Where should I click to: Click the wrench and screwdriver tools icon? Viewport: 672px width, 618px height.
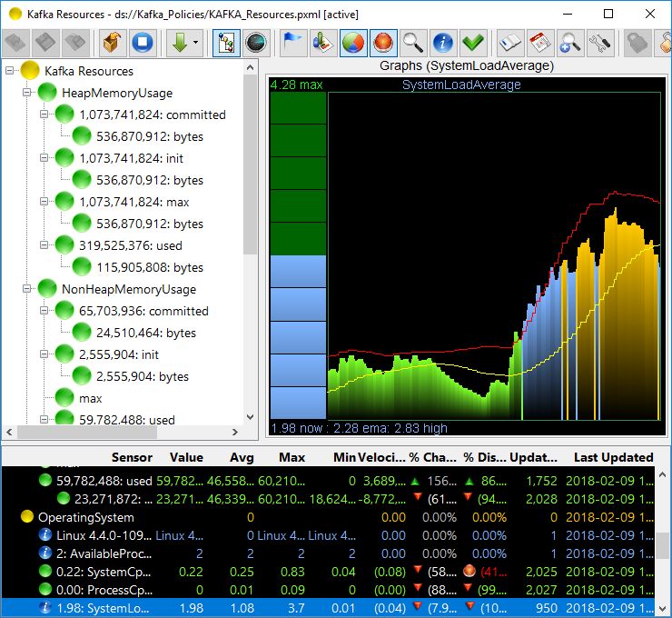click(x=600, y=43)
